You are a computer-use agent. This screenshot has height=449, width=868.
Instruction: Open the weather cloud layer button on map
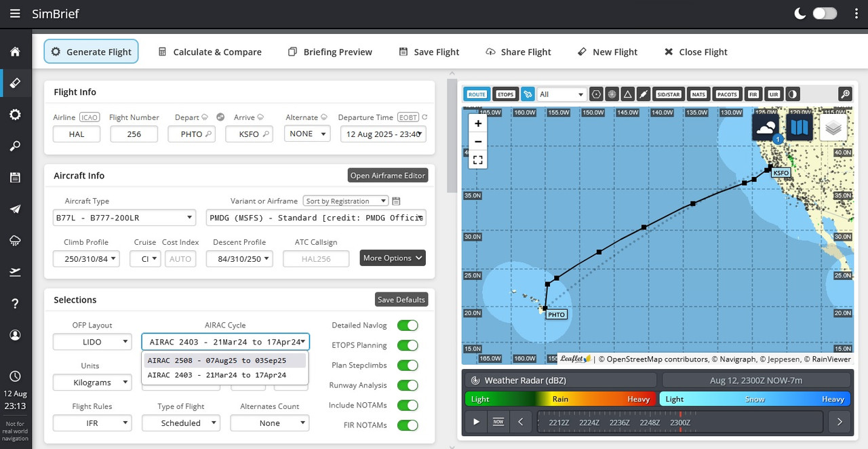click(766, 127)
